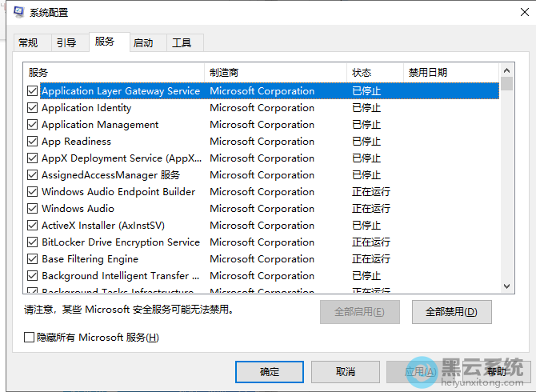Uncheck the Windows Audio service checkbox
Image resolution: width=536 pixels, height=392 pixels.
(32, 209)
